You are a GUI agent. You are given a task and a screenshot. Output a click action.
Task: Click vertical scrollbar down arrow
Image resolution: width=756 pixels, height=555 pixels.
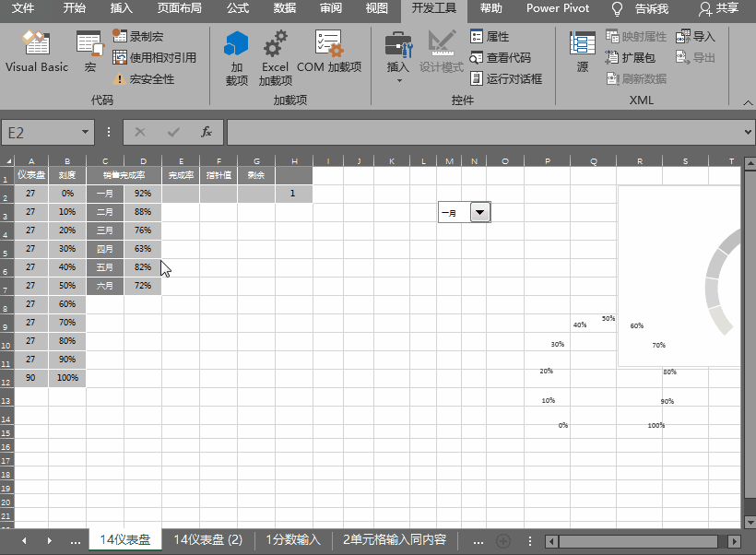click(750, 522)
